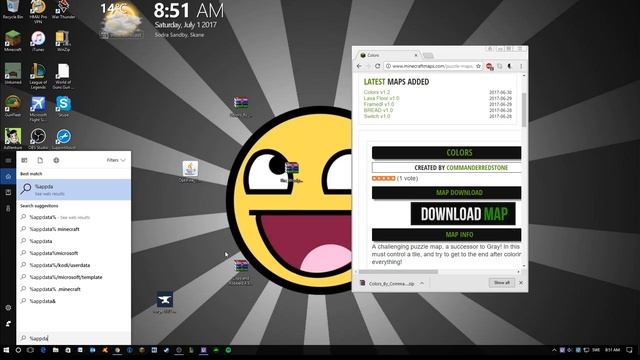Select the Forge anvil icon on the desktop
640x360 pixels.
tap(164, 302)
